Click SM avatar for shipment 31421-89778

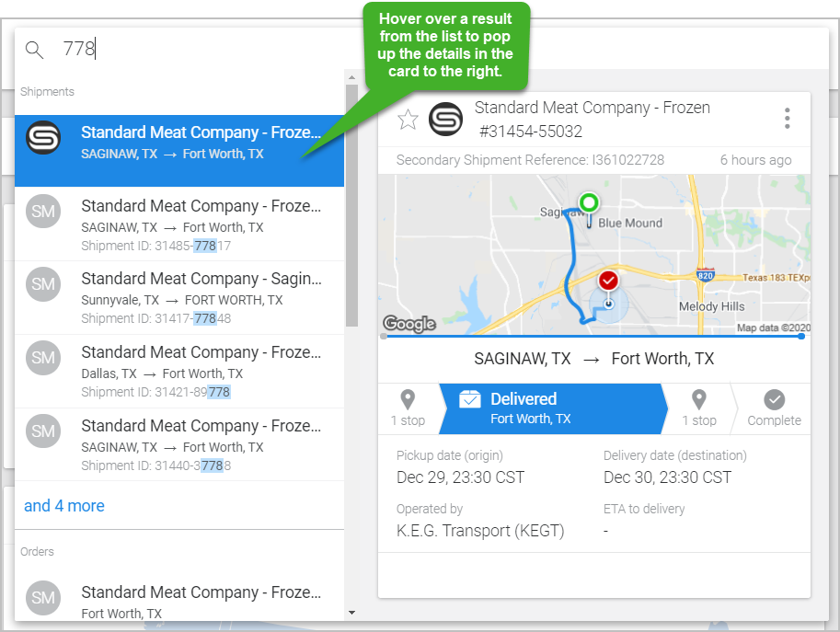43,358
